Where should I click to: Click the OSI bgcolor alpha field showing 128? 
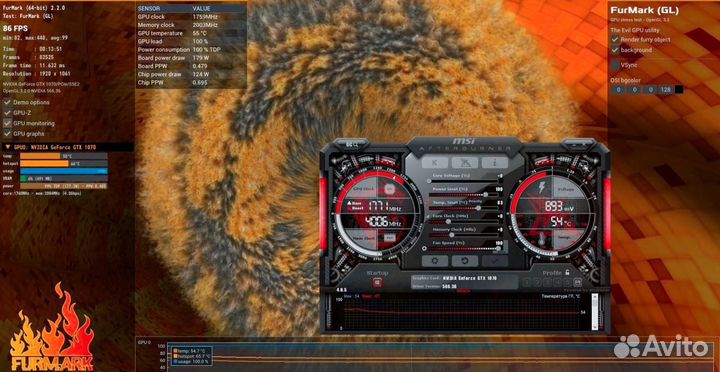tap(665, 90)
